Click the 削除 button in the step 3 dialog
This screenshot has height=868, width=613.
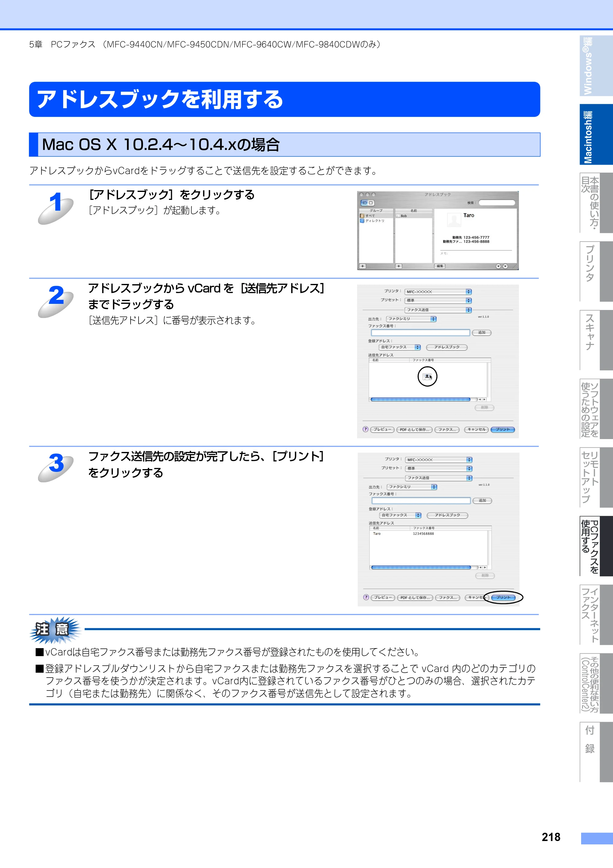[x=485, y=575]
